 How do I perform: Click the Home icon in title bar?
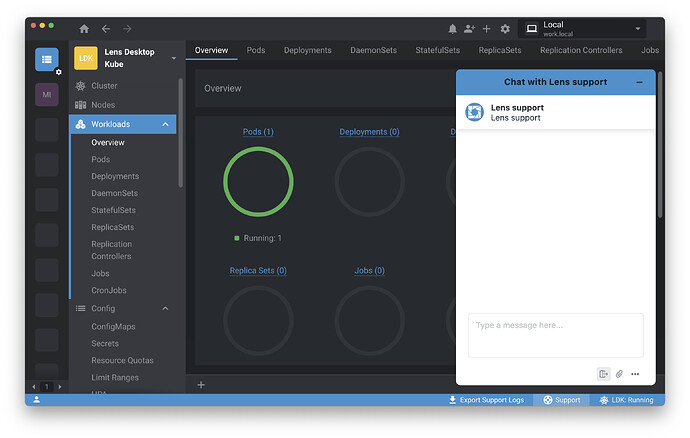tap(84, 29)
